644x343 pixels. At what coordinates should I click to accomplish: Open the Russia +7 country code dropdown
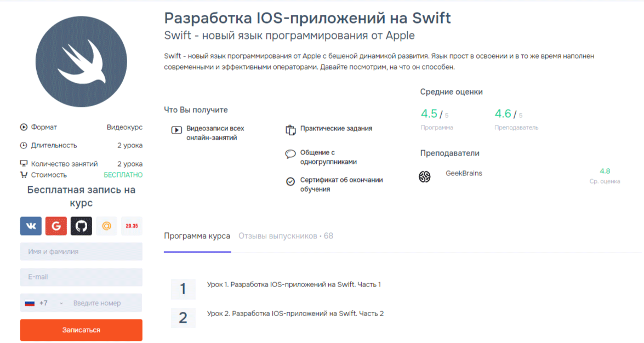click(x=44, y=303)
